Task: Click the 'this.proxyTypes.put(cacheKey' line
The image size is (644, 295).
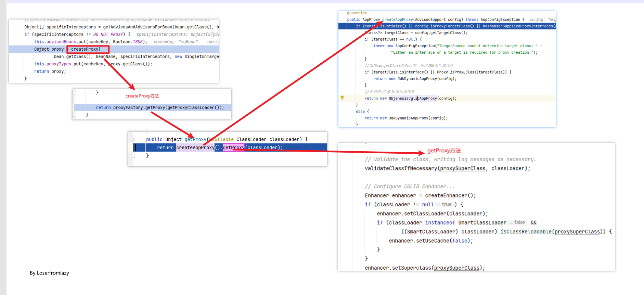Action: tap(93, 64)
